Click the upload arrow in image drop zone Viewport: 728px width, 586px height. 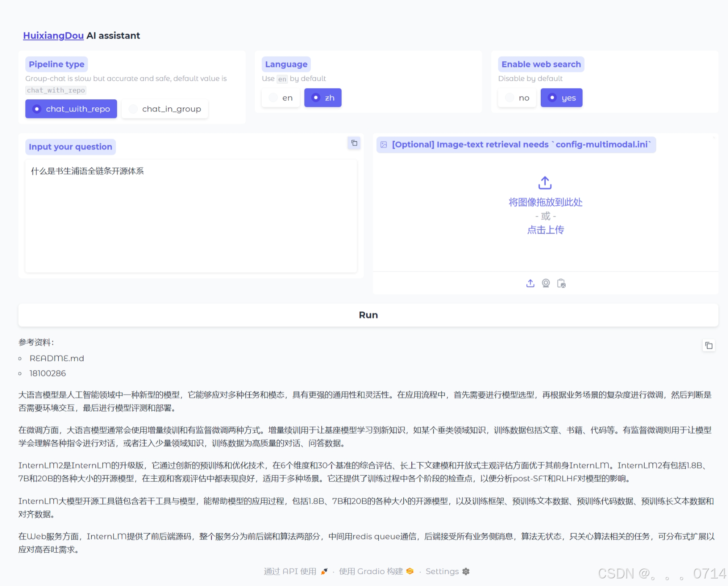point(545,183)
